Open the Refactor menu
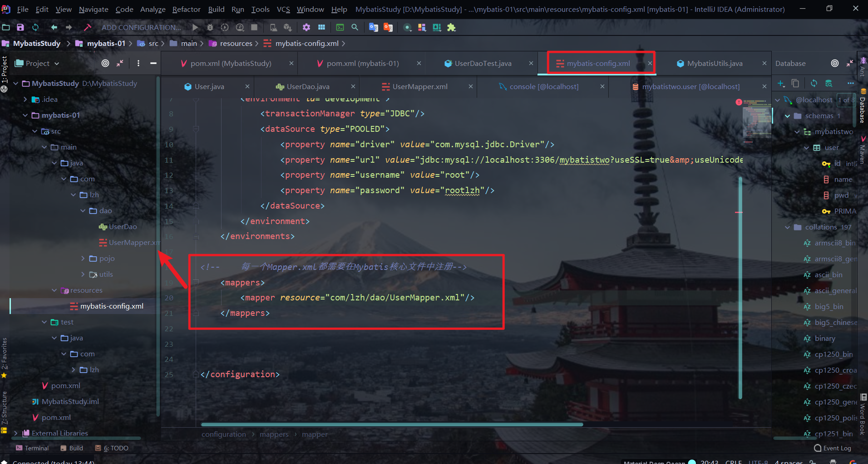 pos(186,9)
